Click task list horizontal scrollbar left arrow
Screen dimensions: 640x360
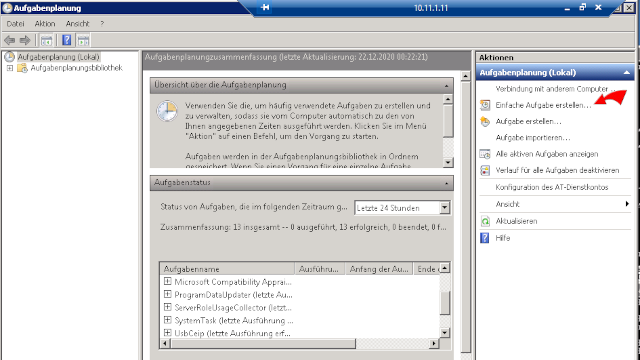click(x=165, y=344)
